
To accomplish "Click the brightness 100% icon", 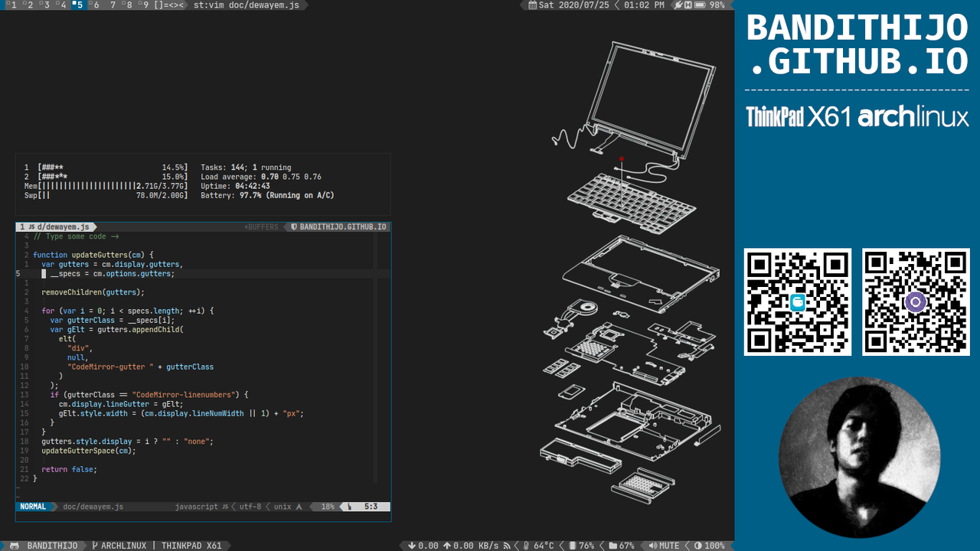I will pos(697,546).
